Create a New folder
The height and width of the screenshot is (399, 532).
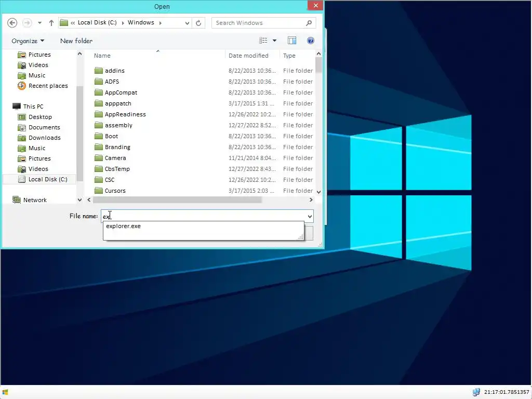pyautogui.click(x=76, y=41)
